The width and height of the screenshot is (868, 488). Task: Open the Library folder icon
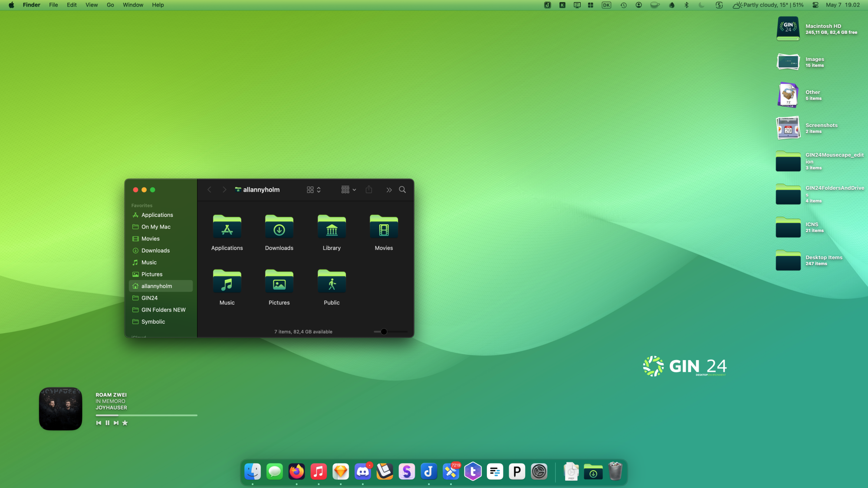[x=332, y=227]
